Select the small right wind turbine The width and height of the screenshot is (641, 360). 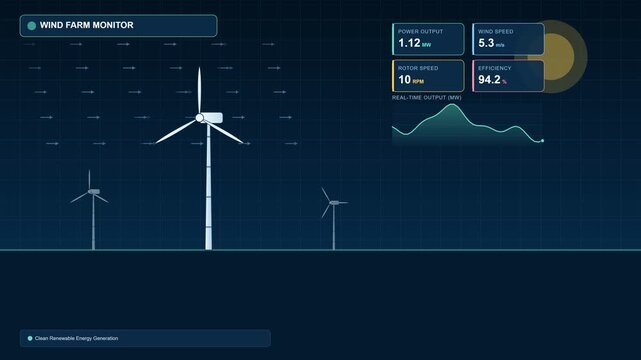334,218
